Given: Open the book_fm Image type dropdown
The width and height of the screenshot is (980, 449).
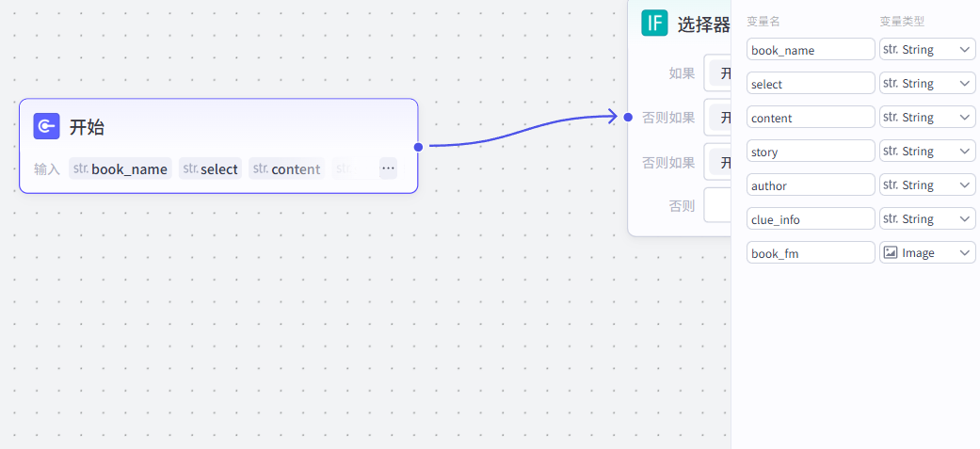Looking at the screenshot, I should tap(927, 252).
